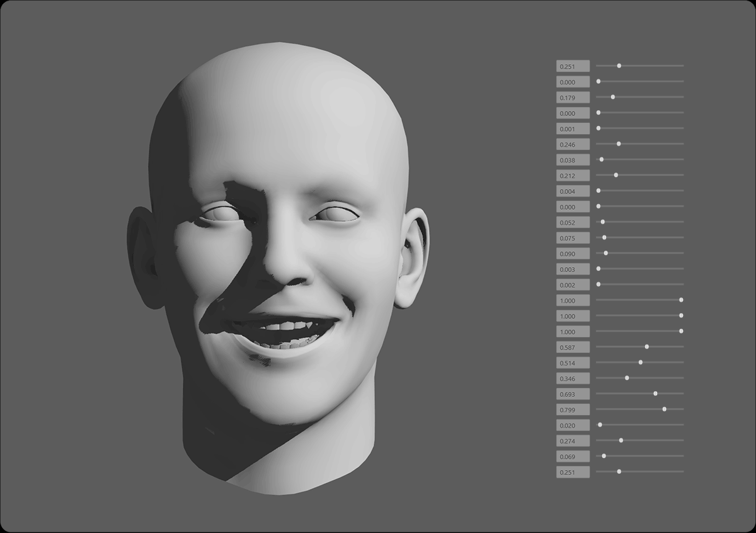Focus the value box reading 0.038

[x=573, y=160]
